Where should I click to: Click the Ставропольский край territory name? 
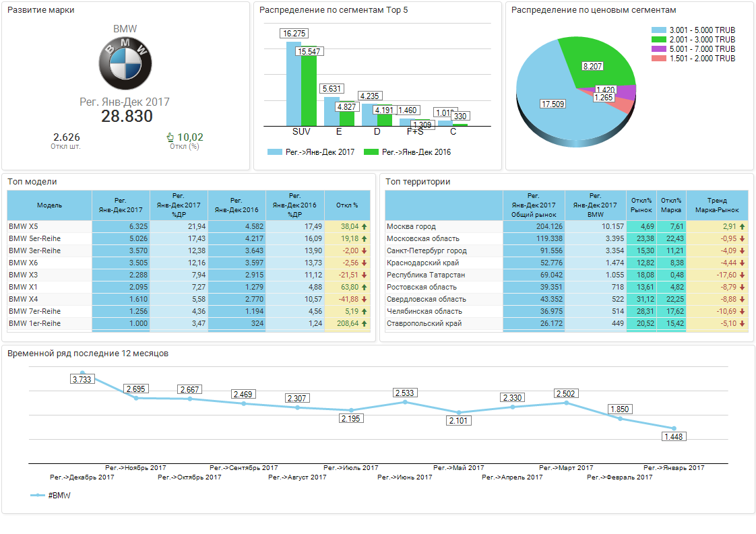(x=424, y=323)
